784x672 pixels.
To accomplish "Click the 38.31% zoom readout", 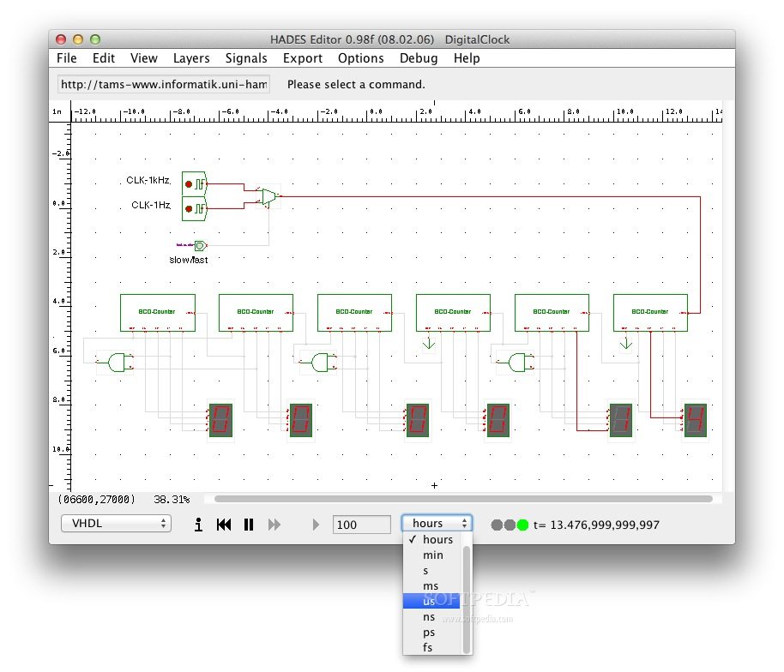I will click(172, 499).
